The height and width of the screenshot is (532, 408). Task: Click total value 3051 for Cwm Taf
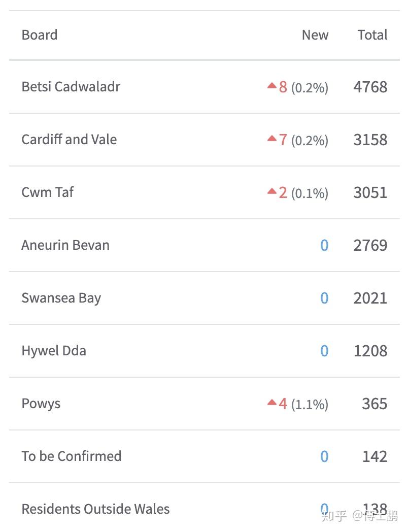(370, 193)
